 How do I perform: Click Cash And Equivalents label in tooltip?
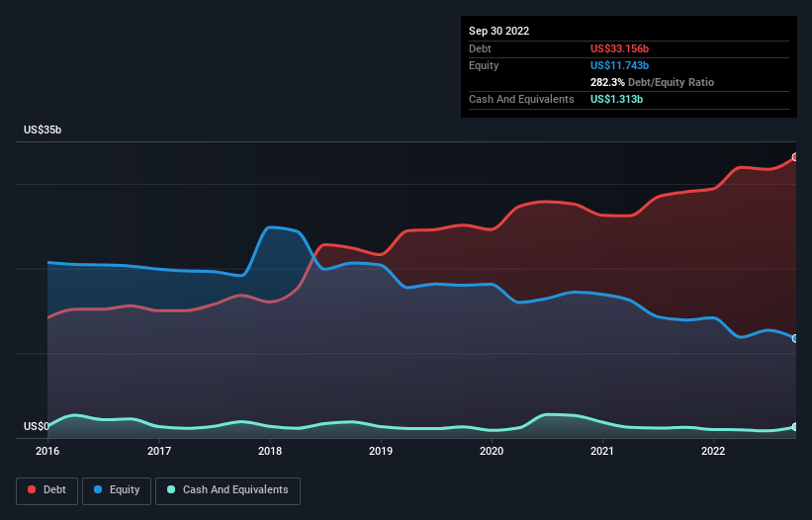click(x=521, y=99)
